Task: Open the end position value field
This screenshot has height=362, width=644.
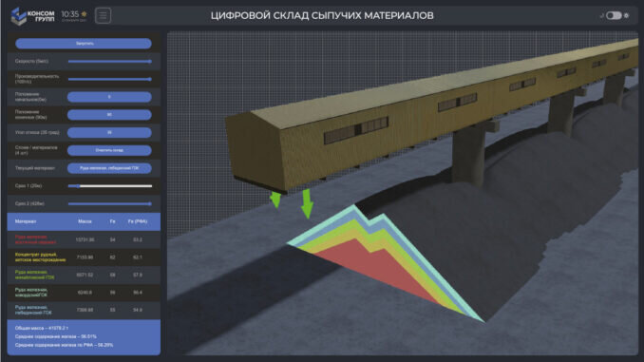Action: [x=109, y=115]
